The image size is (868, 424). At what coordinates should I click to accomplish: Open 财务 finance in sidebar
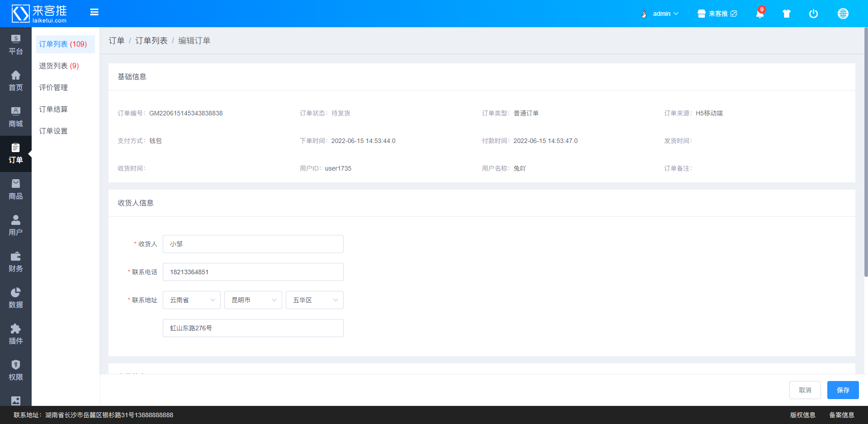(x=16, y=262)
